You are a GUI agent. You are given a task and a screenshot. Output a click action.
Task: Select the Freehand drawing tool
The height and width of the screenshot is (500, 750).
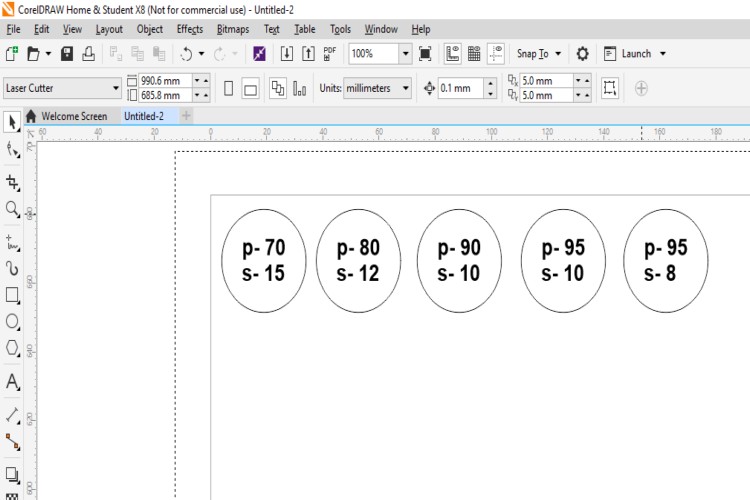tap(12, 243)
